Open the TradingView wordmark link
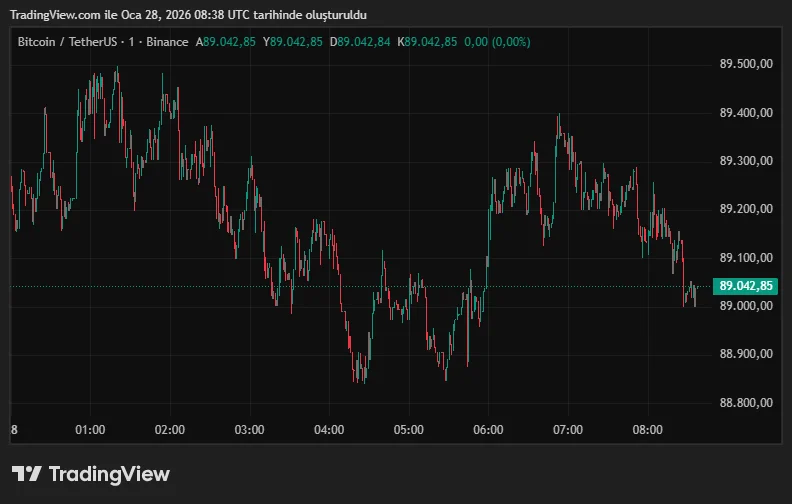 point(109,474)
